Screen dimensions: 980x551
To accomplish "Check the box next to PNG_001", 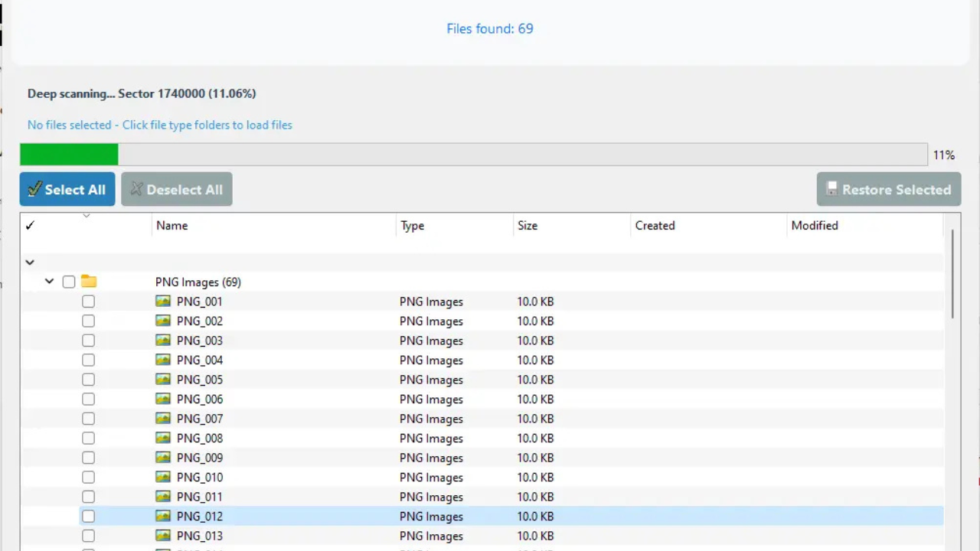I will [x=88, y=301].
